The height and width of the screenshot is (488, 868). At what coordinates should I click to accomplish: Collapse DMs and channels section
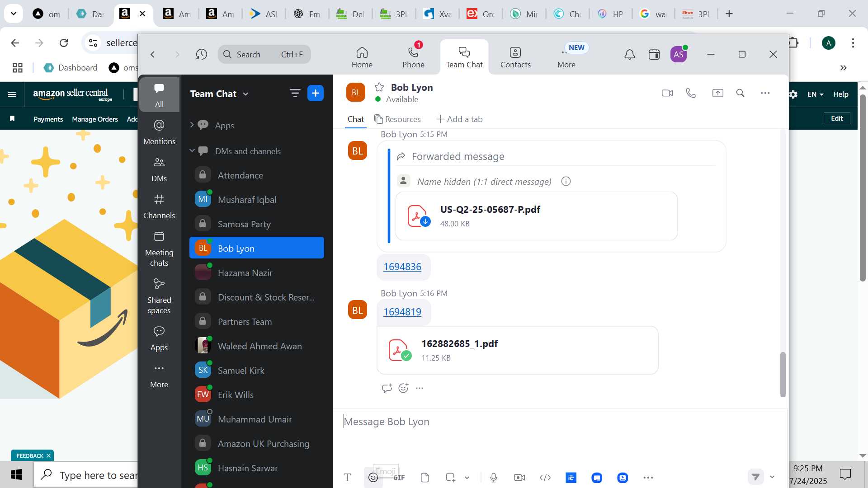(x=192, y=150)
